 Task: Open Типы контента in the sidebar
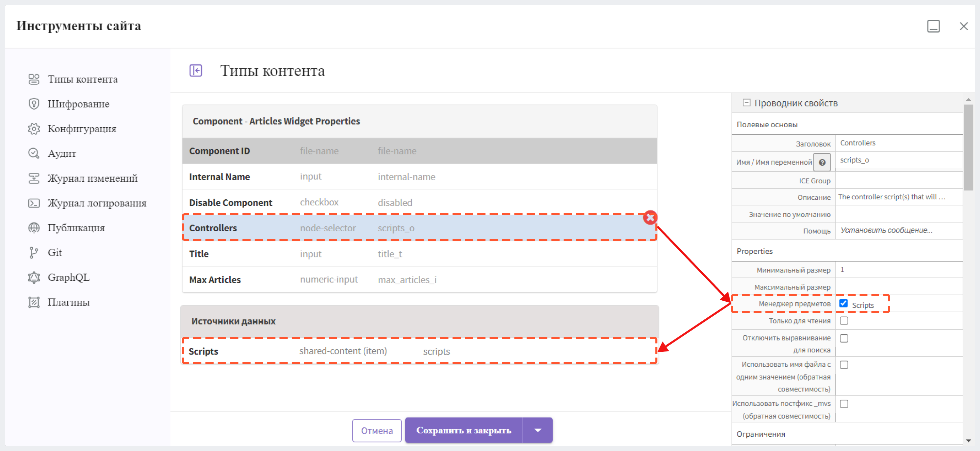[x=83, y=79]
